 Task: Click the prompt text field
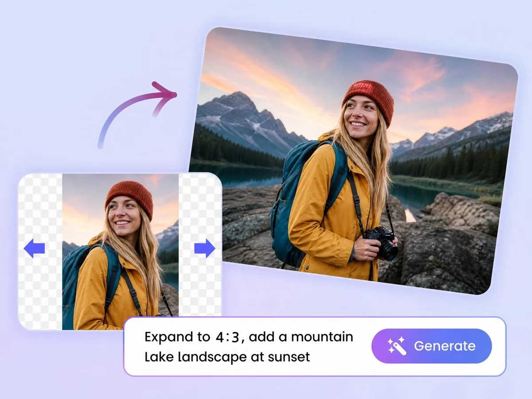pyautogui.click(x=315, y=346)
